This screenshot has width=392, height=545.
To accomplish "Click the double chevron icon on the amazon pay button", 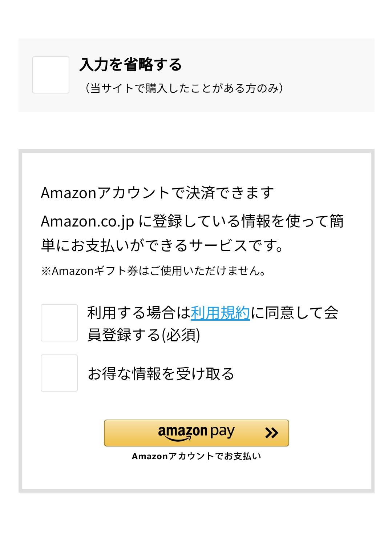I will coord(271,433).
